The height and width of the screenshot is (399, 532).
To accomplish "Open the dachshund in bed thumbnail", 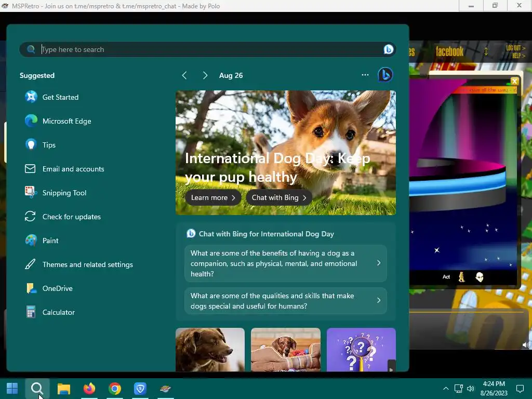I will pos(286,350).
